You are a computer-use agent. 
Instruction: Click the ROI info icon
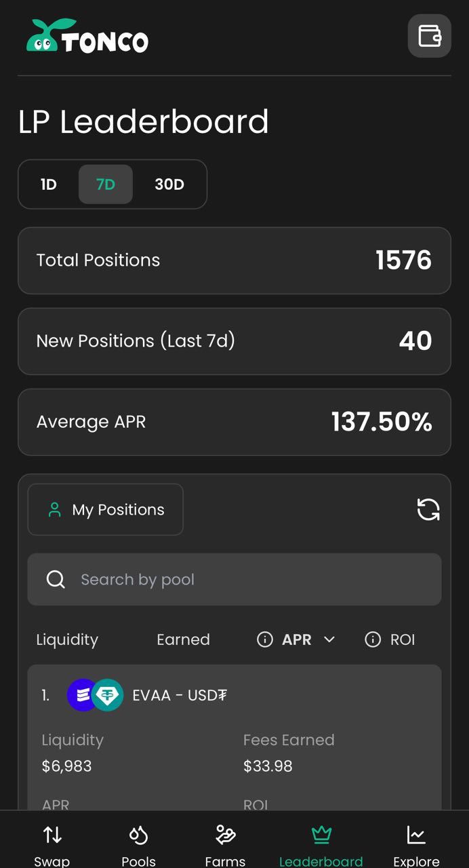373,639
